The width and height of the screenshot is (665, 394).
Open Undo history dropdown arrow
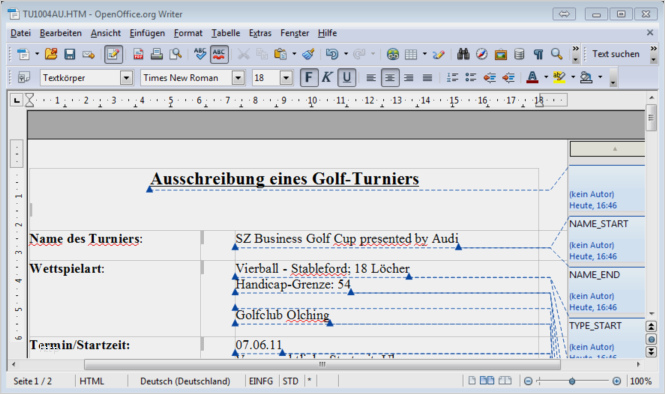pyautogui.click(x=346, y=54)
